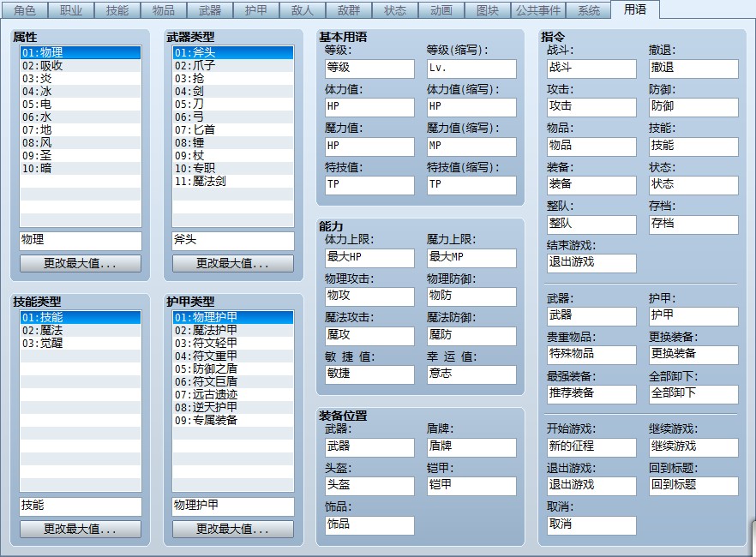
Task: Open the 系统 tab
Action: click(x=589, y=10)
